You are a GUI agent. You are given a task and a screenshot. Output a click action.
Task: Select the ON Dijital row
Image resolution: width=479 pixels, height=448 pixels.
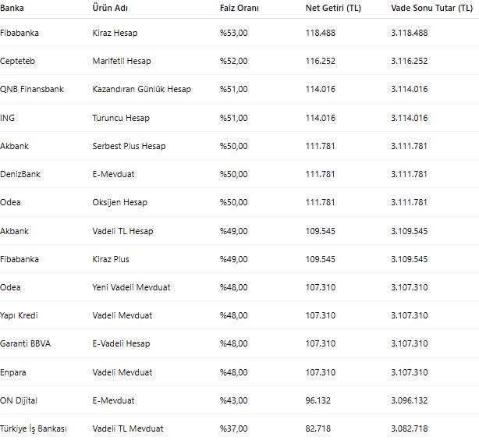[239, 400]
